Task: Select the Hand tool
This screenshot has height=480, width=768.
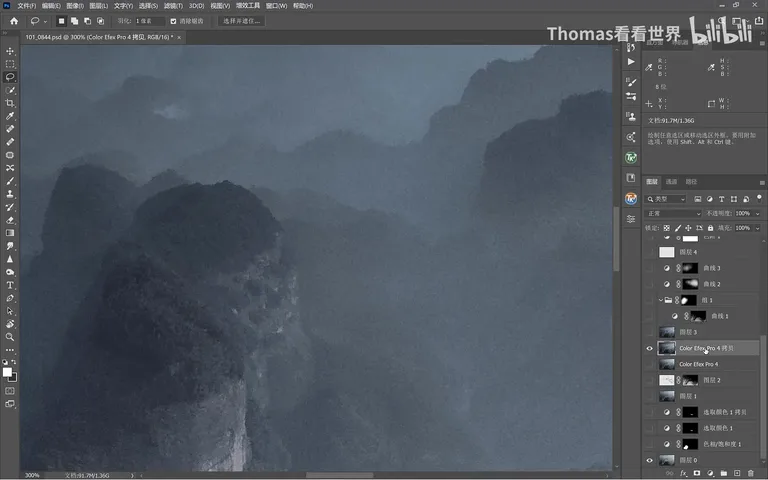Action: point(10,324)
